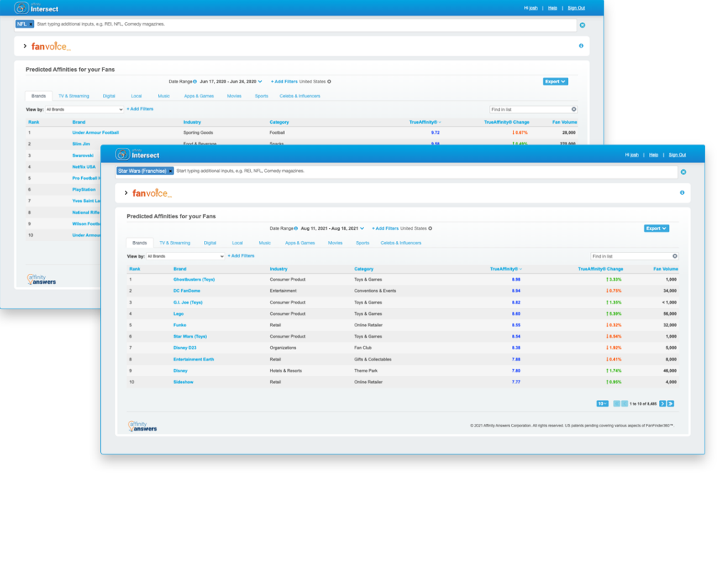
Task: Clear search inputs in the back window
Action: [582, 25]
